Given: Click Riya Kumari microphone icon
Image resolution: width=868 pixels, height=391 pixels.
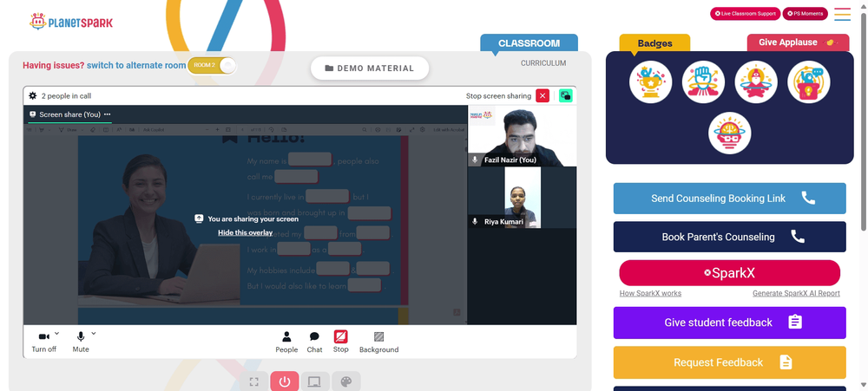Looking at the screenshot, I should (475, 221).
